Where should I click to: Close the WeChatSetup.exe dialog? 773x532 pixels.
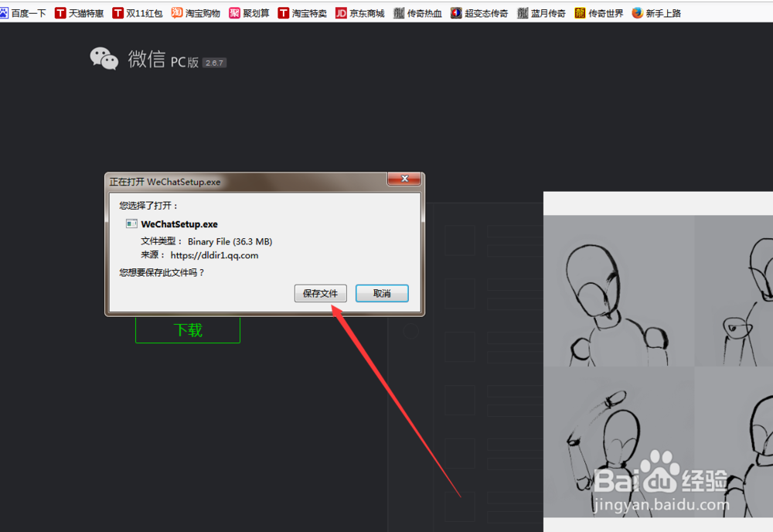(404, 179)
